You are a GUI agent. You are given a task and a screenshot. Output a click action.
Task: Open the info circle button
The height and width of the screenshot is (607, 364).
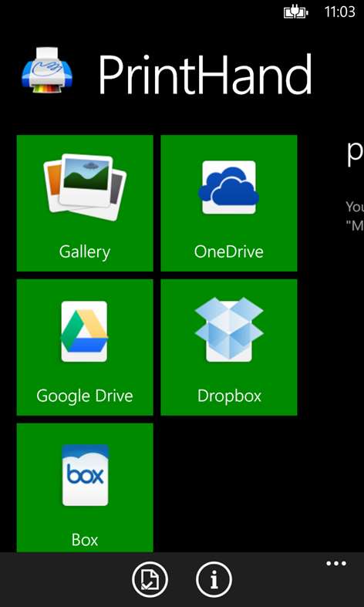214,579
